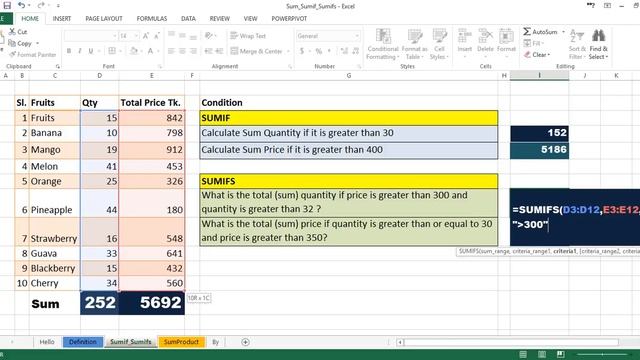Click the Save icon in the title bar
Screen dimensions: 640x360
(x=7, y=5)
